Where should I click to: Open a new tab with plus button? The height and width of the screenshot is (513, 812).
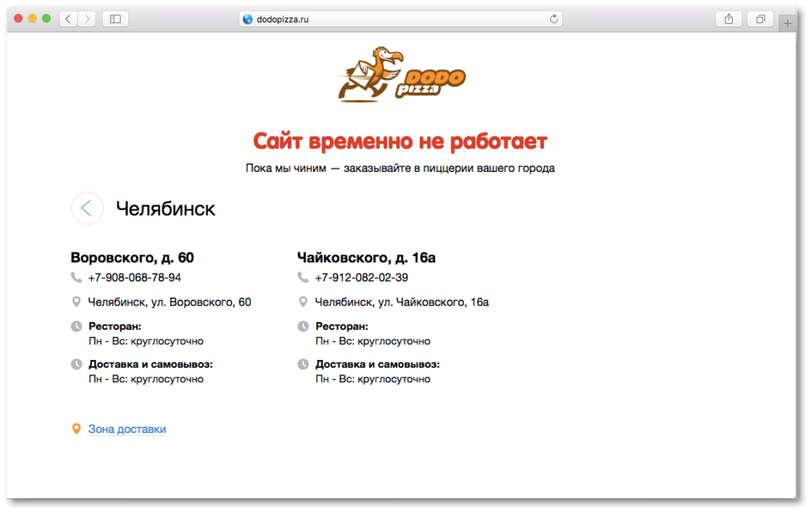pos(787,23)
